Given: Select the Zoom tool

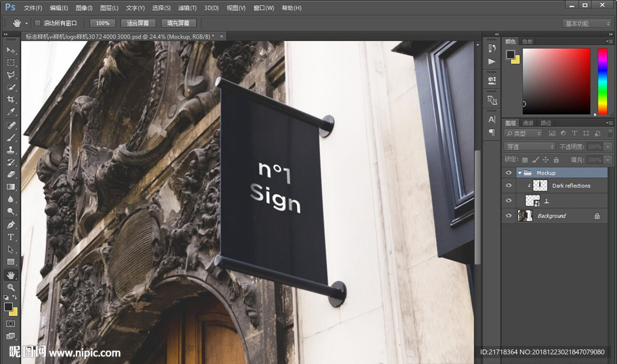Looking at the screenshot, I should [x=11, y=287].
